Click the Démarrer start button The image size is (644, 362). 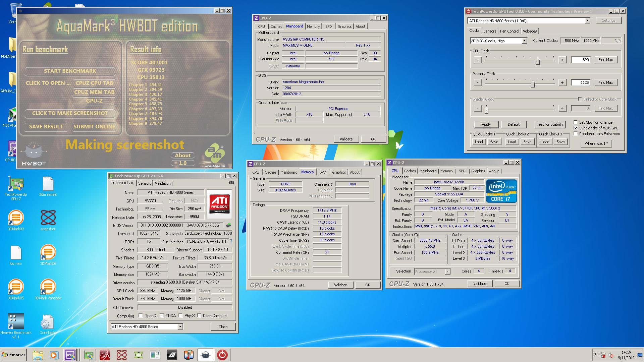14,355
